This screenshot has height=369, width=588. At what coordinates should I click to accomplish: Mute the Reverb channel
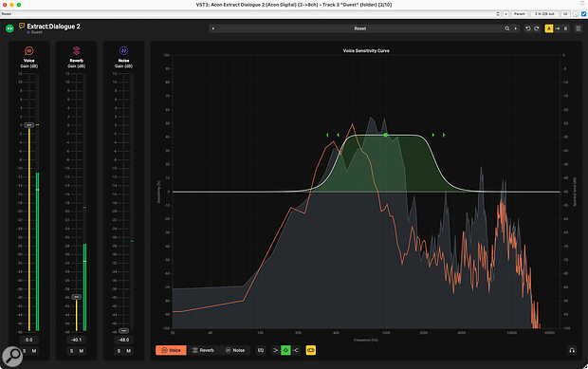coord(82,351)
